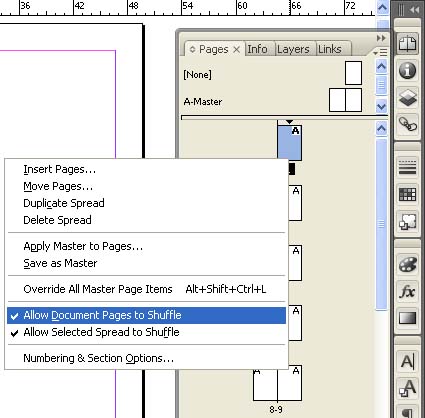Select the highlighted first page thumbnail

pos(290,143)
